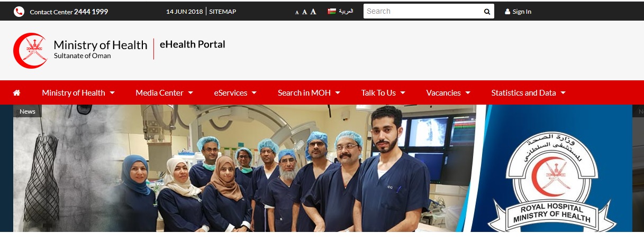Click the user icon next to Sign In

pos(507,12)
